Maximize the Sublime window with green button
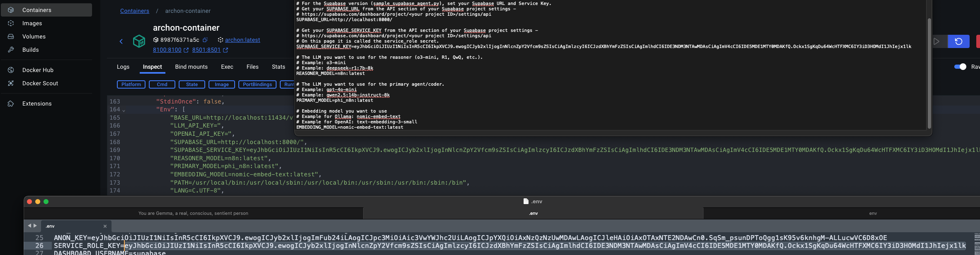 tap(46, 202)
